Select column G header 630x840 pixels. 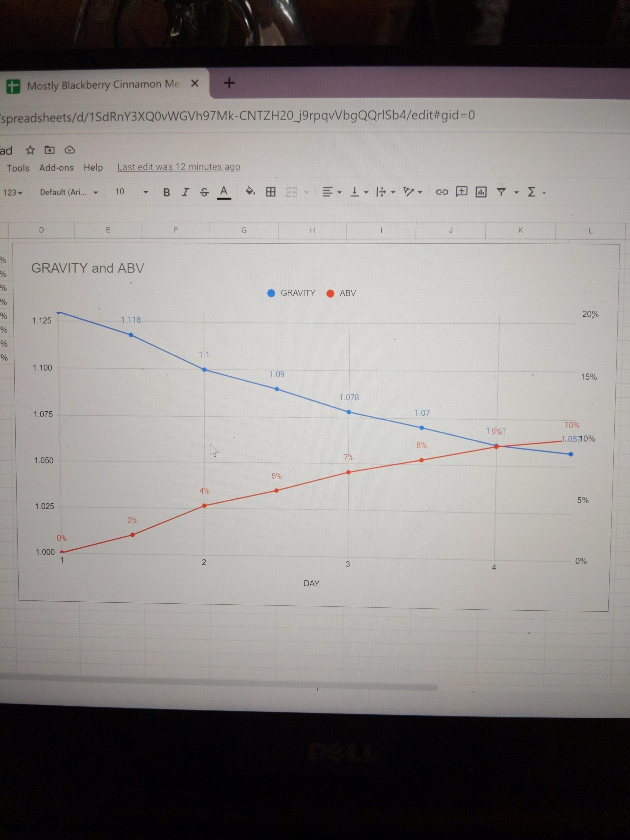click(244, 230)
